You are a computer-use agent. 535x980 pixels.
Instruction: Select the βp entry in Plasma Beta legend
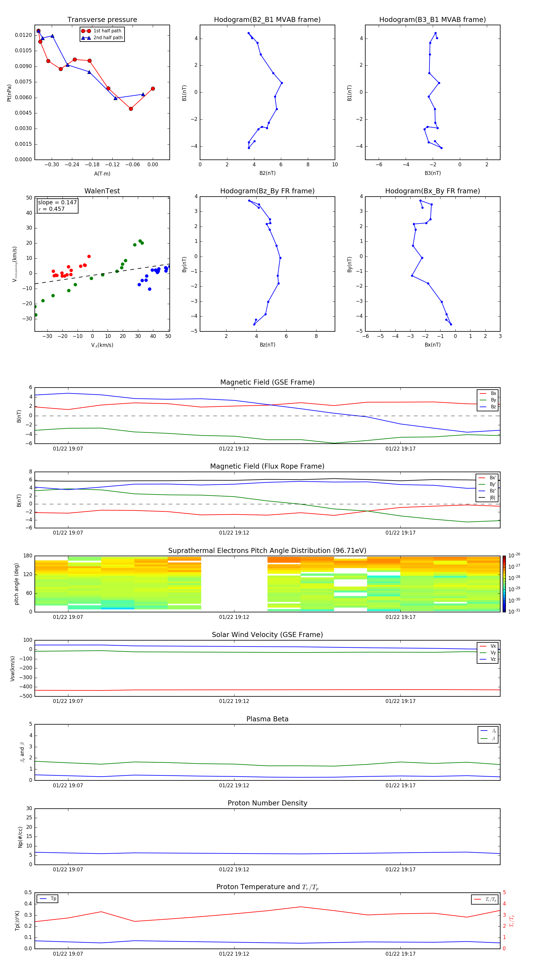(x=488, y=731)
